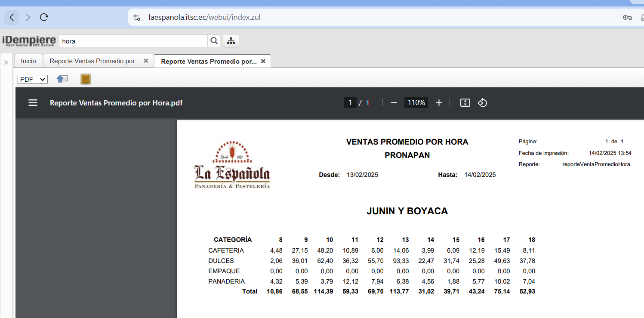Rotate the PDF counterclockwise
The image size is (644, 318).
coord(482,103)
